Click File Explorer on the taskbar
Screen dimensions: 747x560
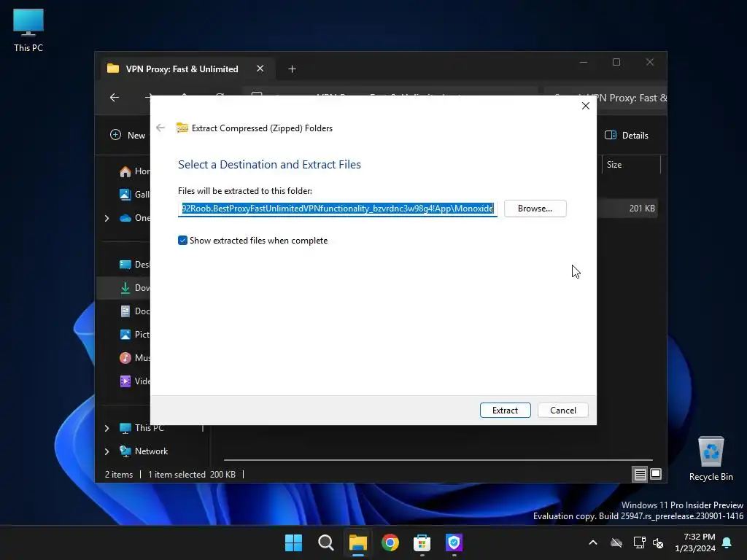[x=357, y=542]
